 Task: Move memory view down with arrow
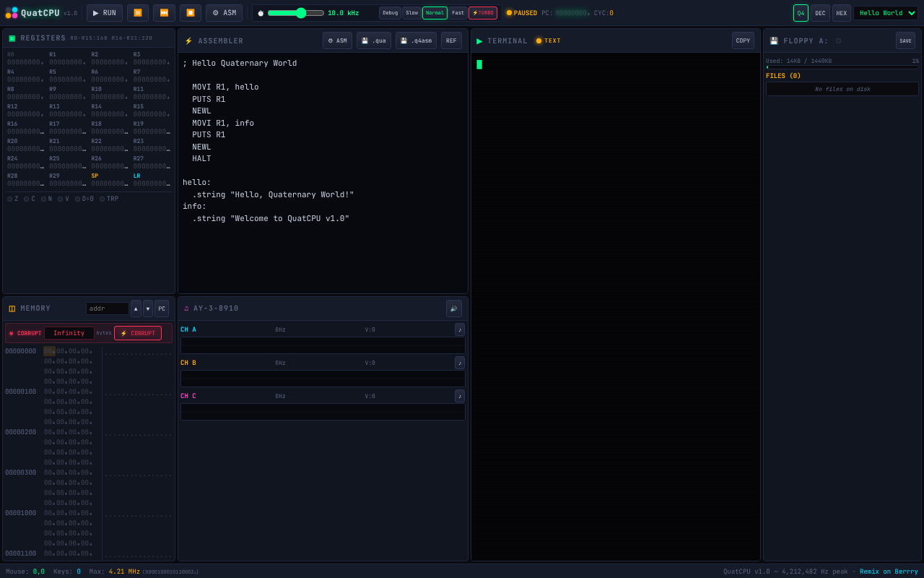point(148,309)
